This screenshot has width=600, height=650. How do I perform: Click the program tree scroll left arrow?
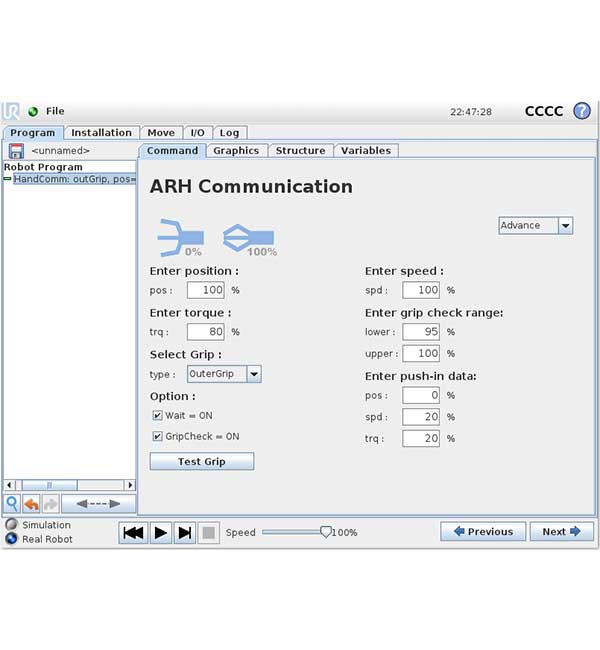(x=9, y=485)
